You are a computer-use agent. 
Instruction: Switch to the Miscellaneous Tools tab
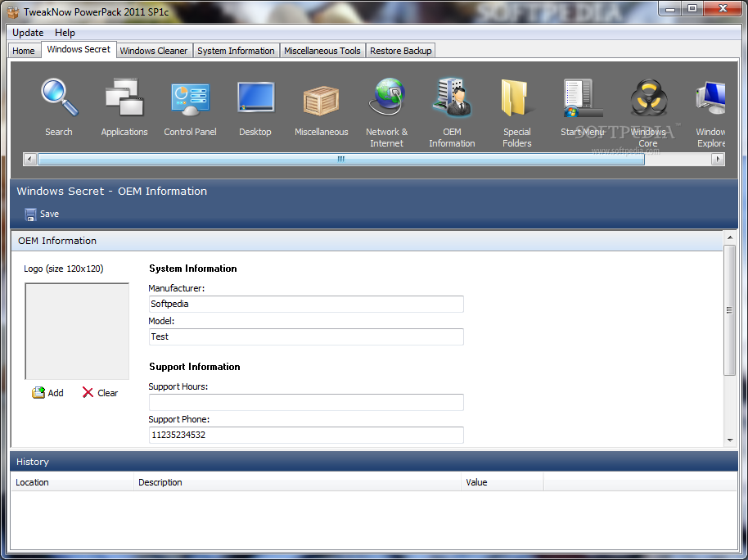322,51
